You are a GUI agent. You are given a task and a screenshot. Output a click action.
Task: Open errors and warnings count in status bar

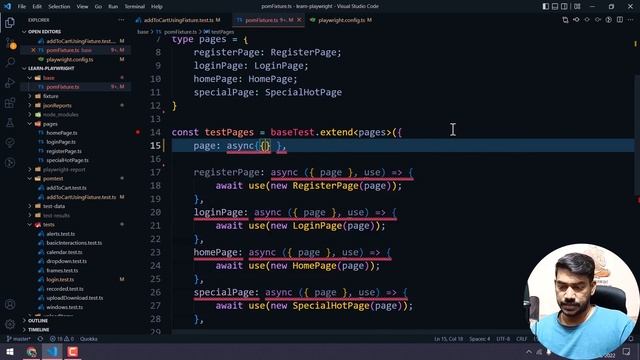62,339
